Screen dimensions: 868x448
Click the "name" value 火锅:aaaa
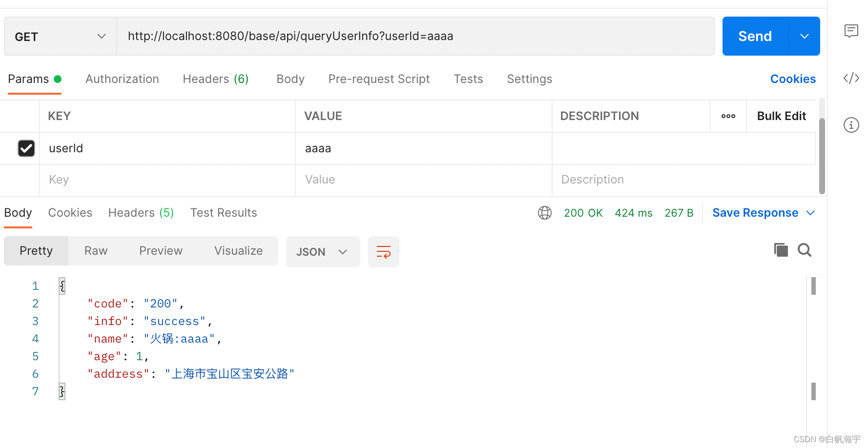pyautogui.click(x=179, y=339)
